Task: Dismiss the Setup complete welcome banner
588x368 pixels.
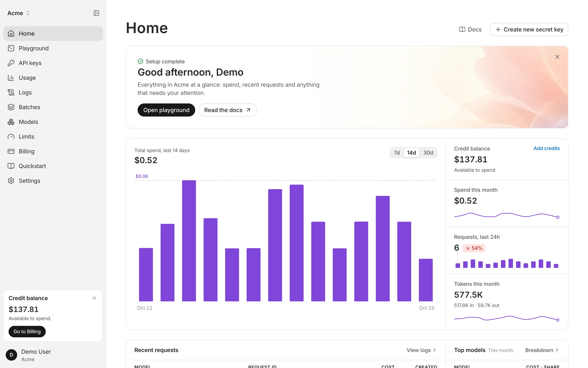Action: pyautogui.click(x=557, y=57)
